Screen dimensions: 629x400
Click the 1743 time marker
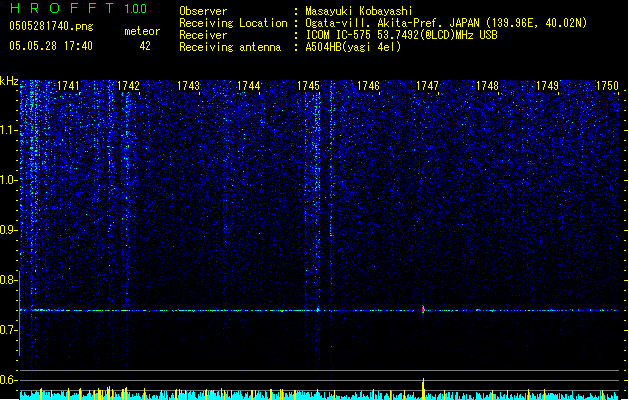point(188,86)
